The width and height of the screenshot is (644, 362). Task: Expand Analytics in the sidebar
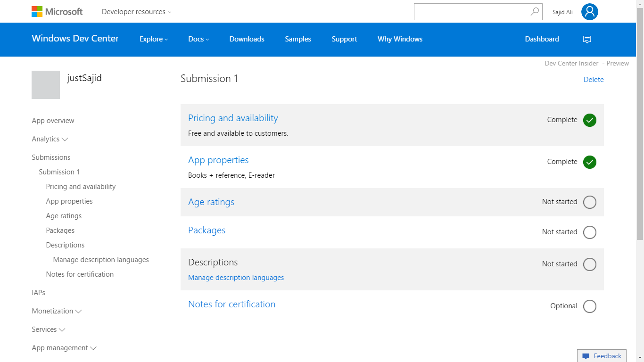pos(50,139)
